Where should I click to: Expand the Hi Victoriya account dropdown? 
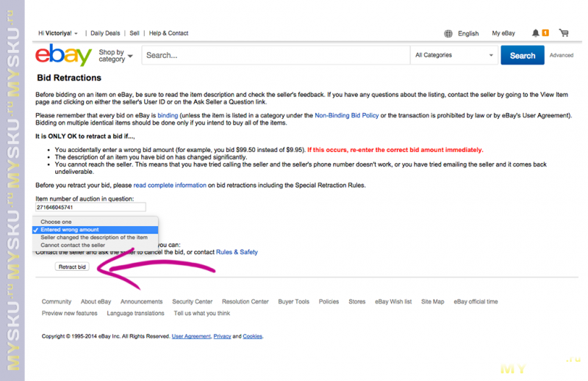(58, 33)
